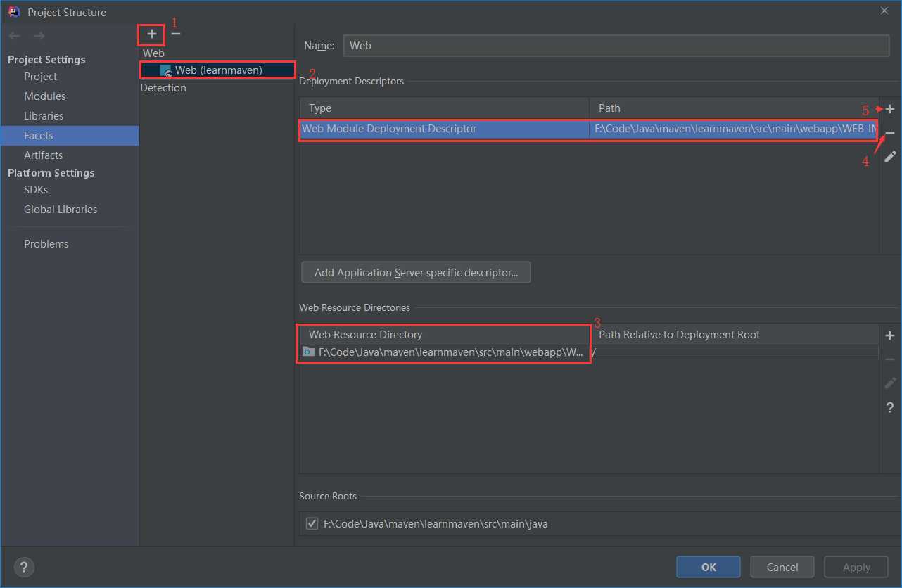
Task: Click the remove facet minus icon
Action: pyautogui.click(x=176, y=34)
